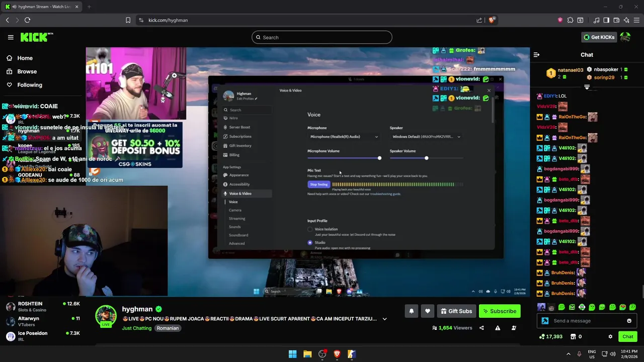Open Altarwyn recommended channel
Image resolution: width=644 pixels, height=362 pixels.
point(43,321)
